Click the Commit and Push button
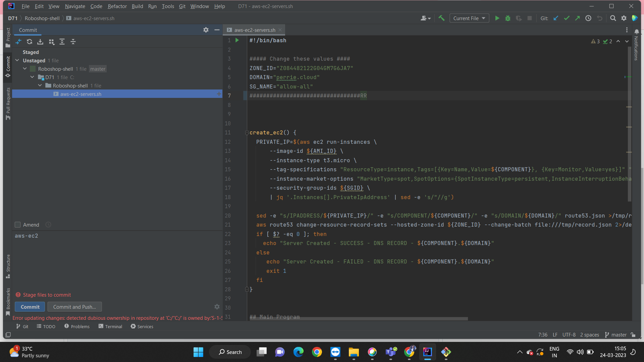The height and width of the screenshot is (362, 644). (x=74, y=307)
